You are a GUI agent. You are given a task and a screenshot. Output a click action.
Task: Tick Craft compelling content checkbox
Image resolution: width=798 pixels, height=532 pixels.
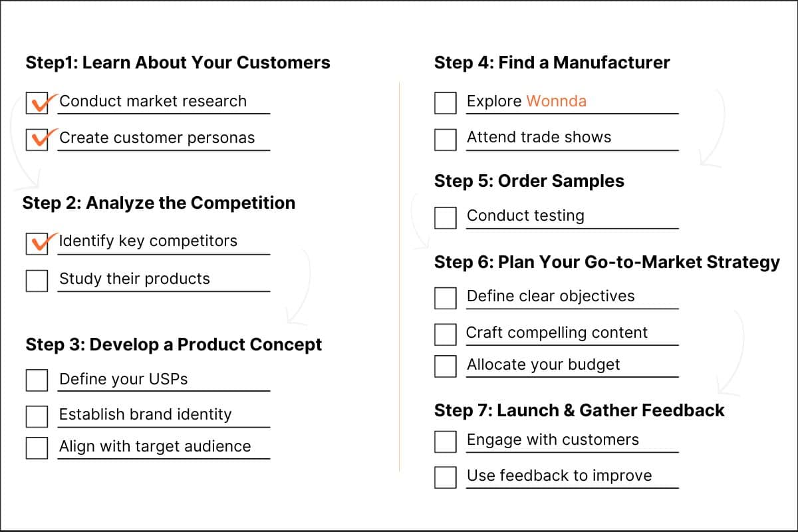tap(446, 334)
